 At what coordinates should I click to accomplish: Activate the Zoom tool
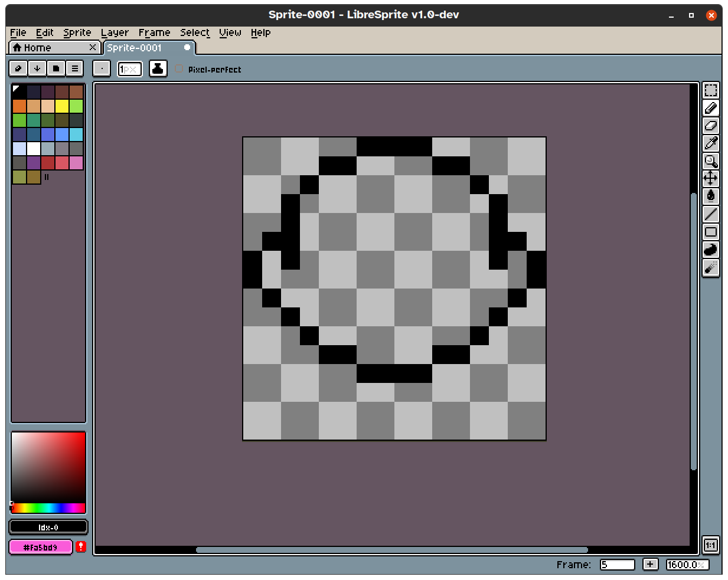pos(711,161)
